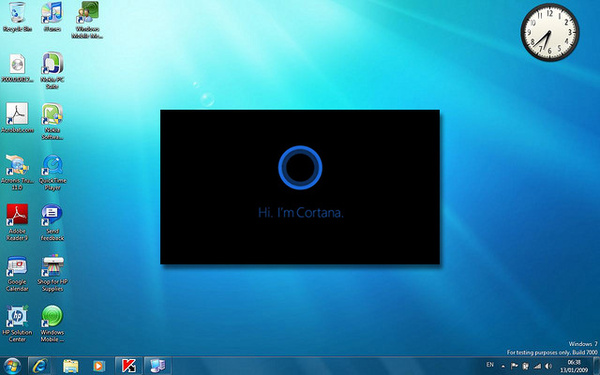
Task: Click the analog clock desktop gadget
Action: click(550, 33)
